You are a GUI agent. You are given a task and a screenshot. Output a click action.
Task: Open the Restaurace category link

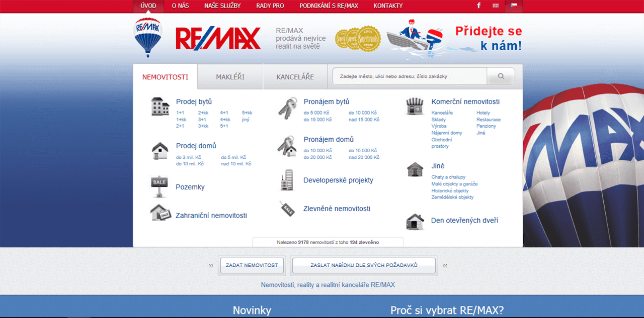[489, 120]
